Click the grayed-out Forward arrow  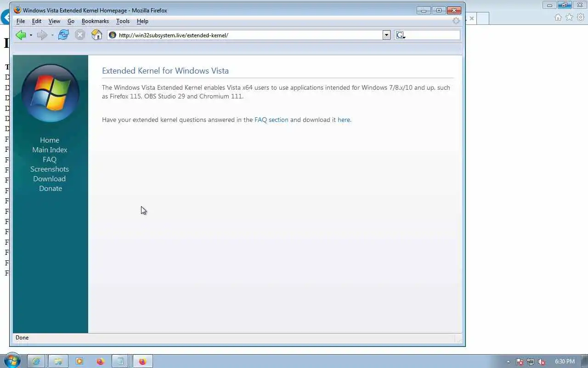[42, 35]
